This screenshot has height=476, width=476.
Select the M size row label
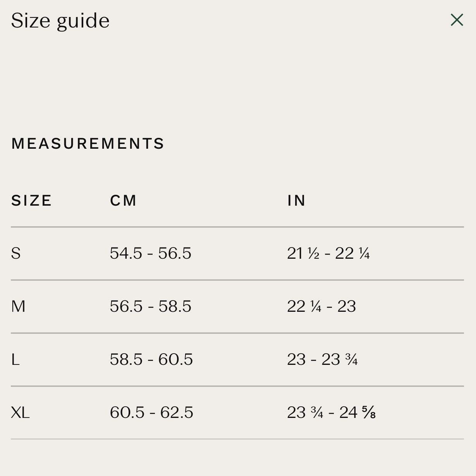coord(18,306)
